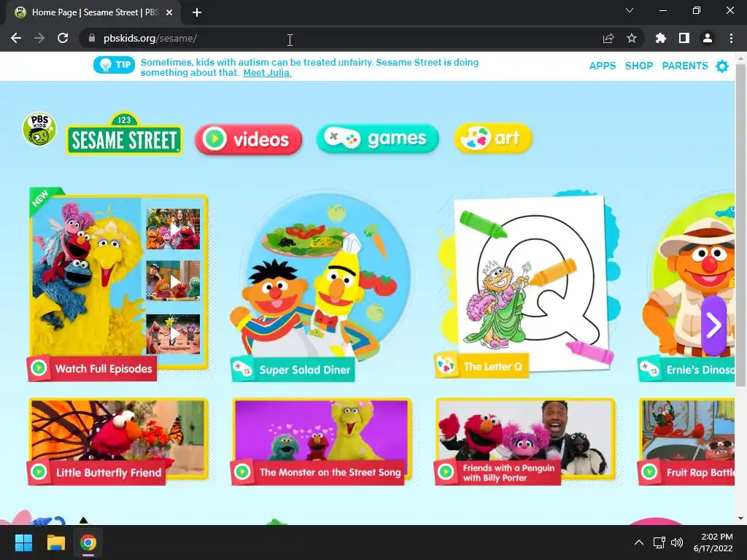
Task: Play Fruit Rap Battle video
Action: tap(686, 441)
